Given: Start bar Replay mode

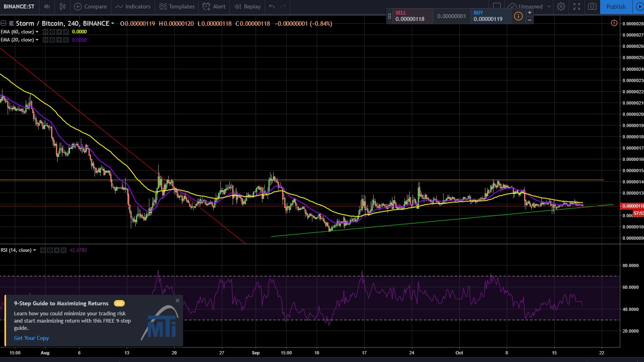Looking at the screenshot, I should point(248,6).
